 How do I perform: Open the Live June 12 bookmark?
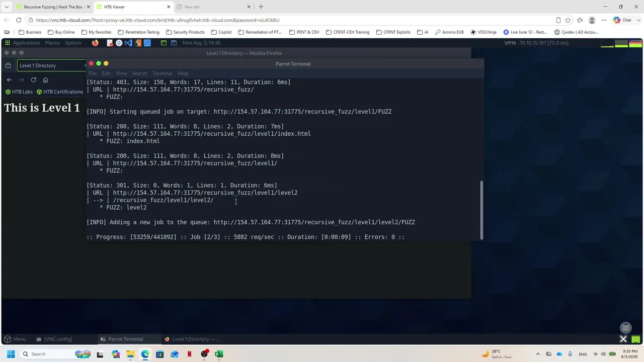pos(525,32)
